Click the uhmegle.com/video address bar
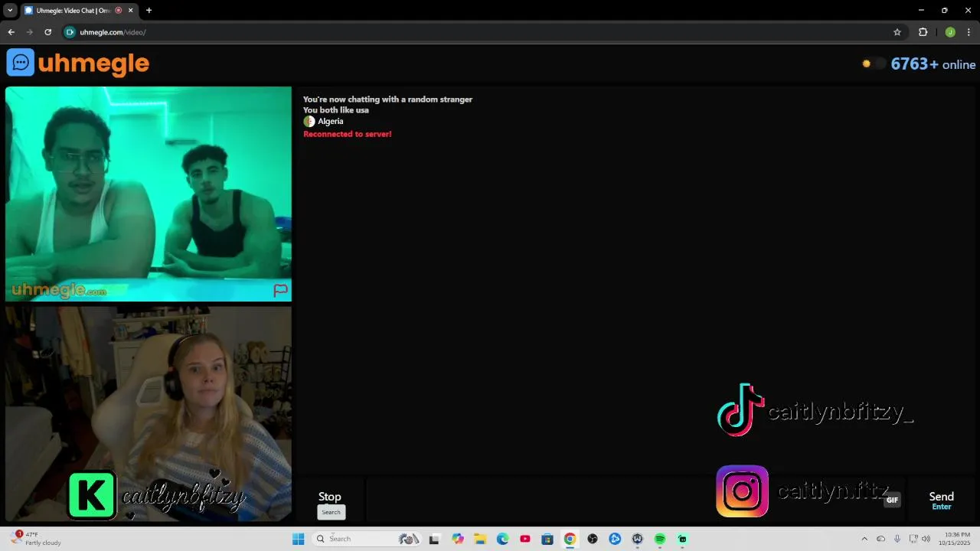This screenshot has height=551, width=980. [x=482, y=32]
